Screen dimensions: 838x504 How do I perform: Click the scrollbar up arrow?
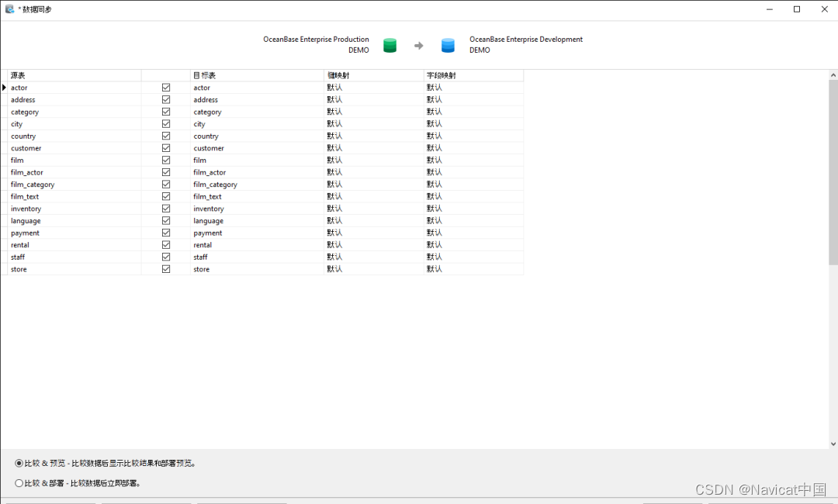pyautogui.click(x=833, y=75)
